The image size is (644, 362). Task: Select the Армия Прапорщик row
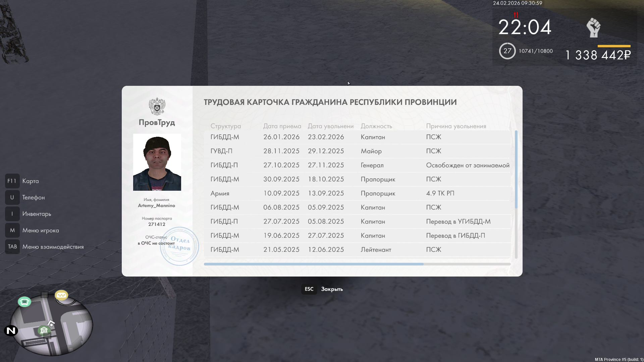(x=357, y=193)
